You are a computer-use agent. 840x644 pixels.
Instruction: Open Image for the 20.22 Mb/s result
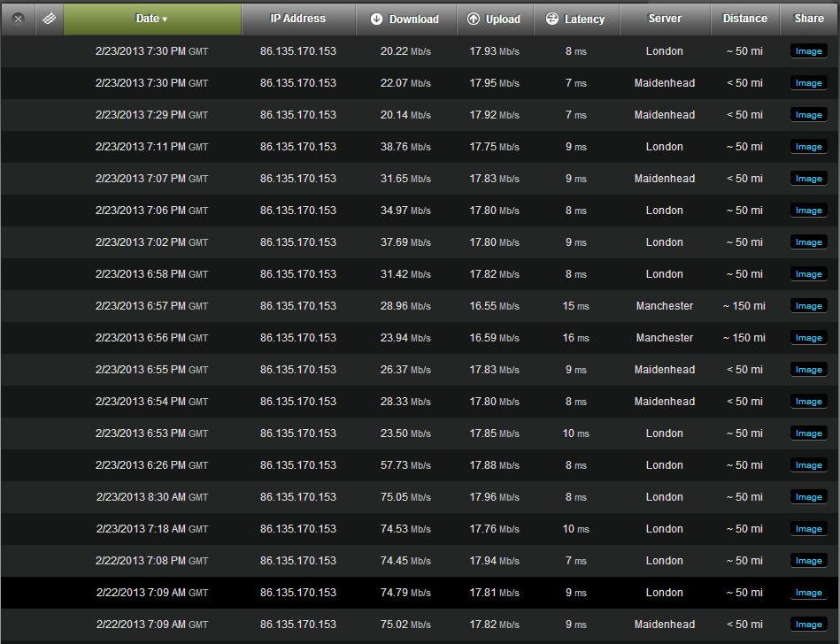click(x=808, y=51)
